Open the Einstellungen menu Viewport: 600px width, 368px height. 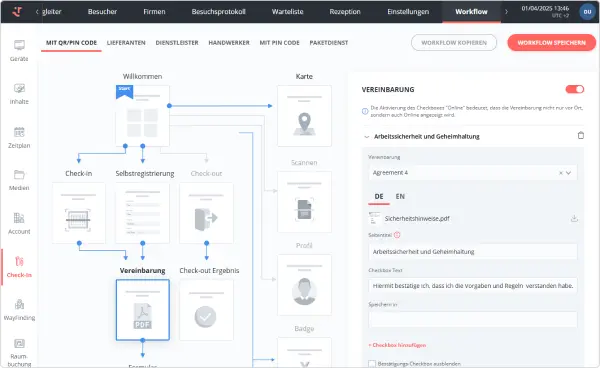(x=408, y=12)
